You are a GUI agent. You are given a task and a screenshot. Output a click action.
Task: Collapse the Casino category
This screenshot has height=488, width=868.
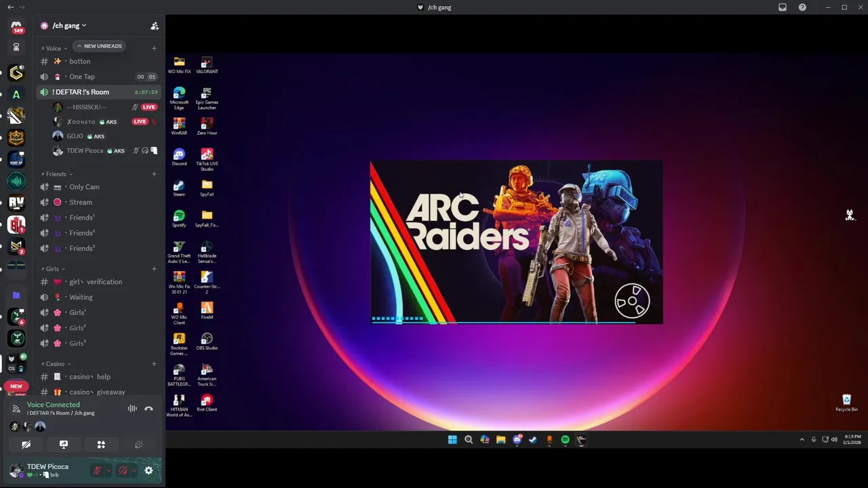point(55,364)
